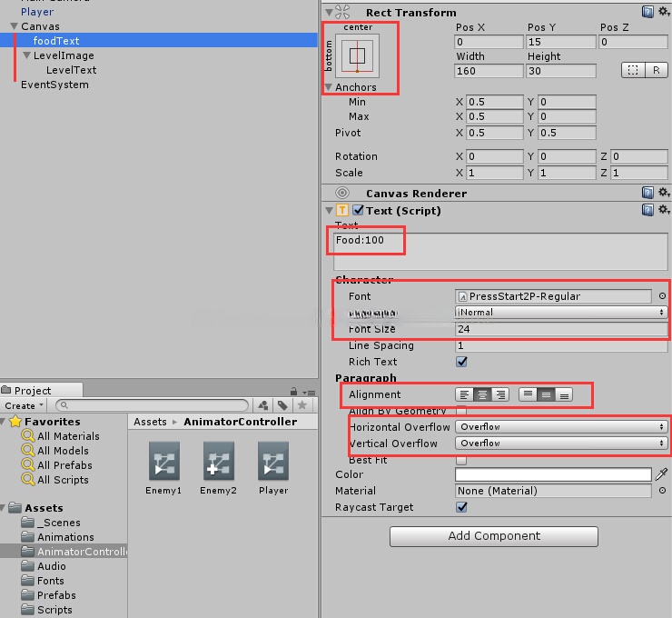This screenshot has height=618, width=672.
Task: Collapse the Rect Transform component
Action: point(329,13)
